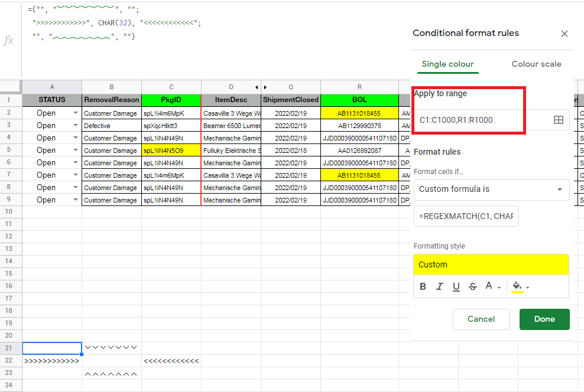Toggle bold in formatting style
The height and width of the screenshot is (392, 584).
tap(423, 286)
